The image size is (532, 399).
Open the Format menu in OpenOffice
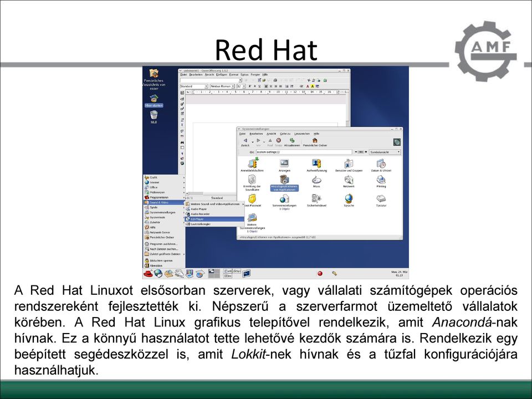(234, 75)
